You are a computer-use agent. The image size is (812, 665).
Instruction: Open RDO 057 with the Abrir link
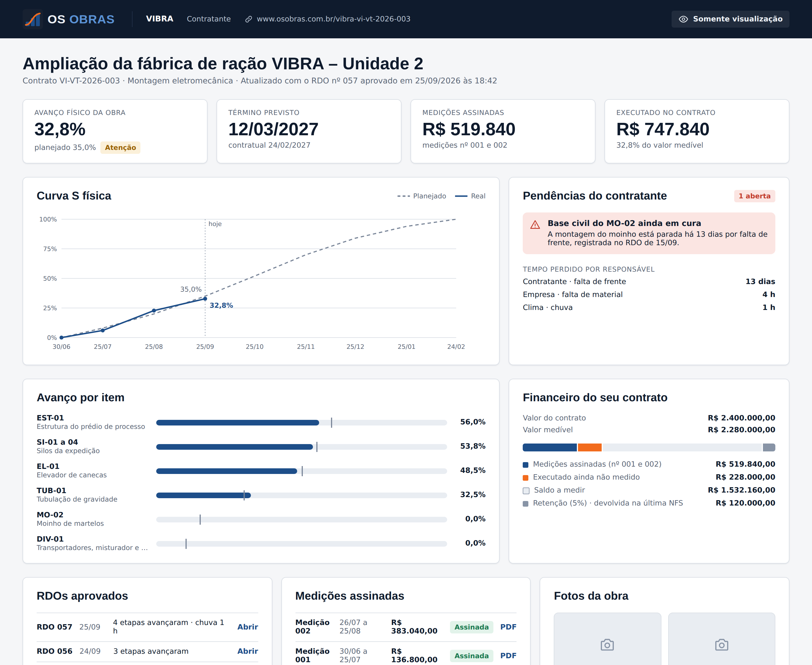click(x=248, y=627)
